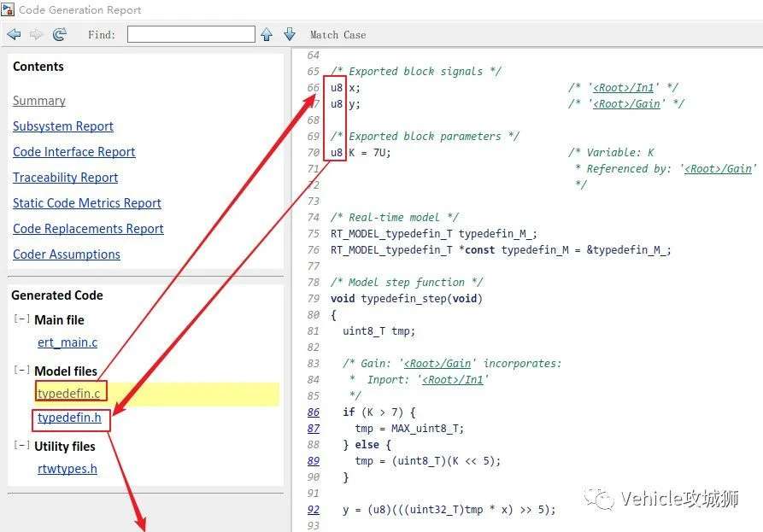Image resolution: width=763 pixels, height=532 pixels.
Task: Click the 'tmp = MAX_uint8_T;' statement
Action: point(410,429)
